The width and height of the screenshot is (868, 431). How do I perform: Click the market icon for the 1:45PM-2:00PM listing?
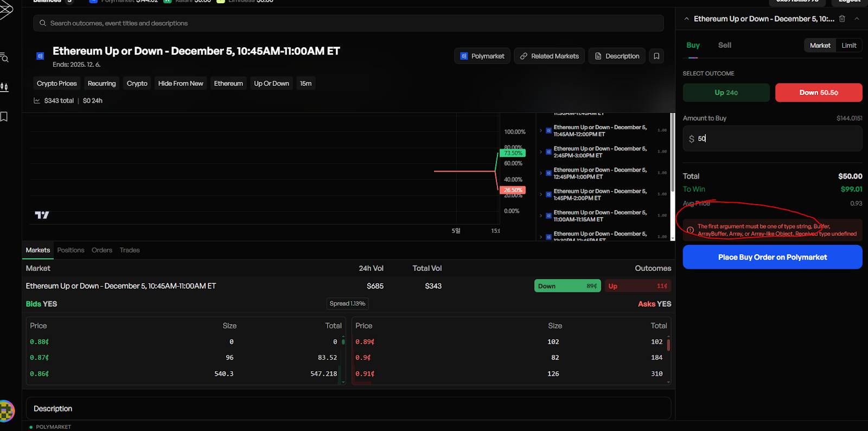[x=548, y=194]
